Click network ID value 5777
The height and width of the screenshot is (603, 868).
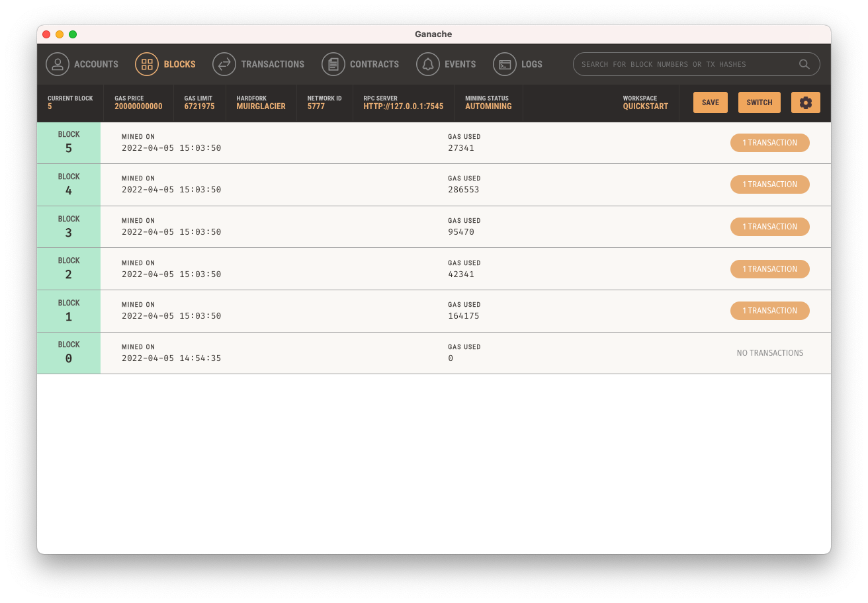(316, 106)
